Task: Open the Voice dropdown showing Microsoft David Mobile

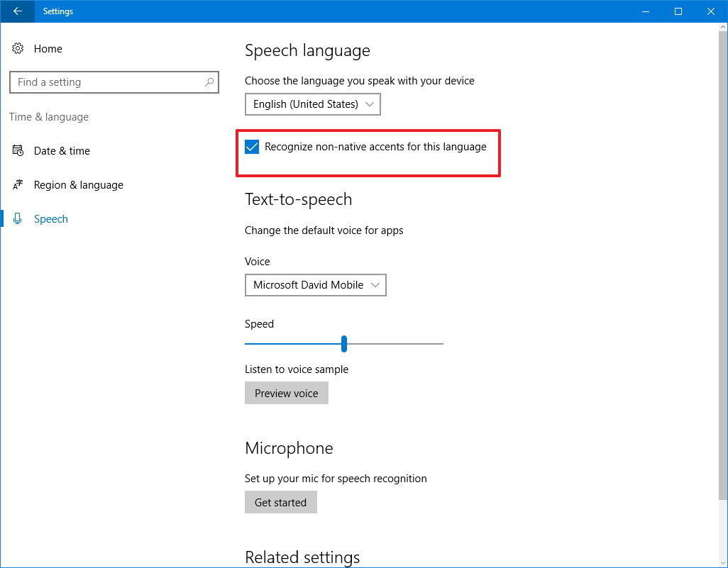Action: 315,284
